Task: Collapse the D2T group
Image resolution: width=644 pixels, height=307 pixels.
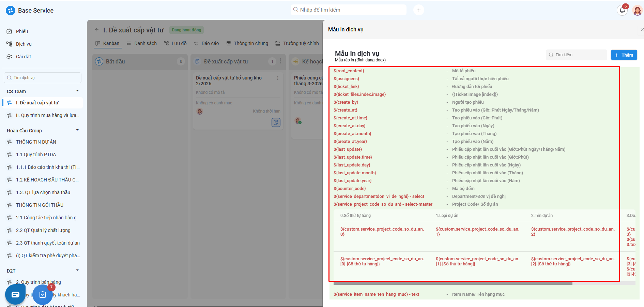Action: coord(77,270)
